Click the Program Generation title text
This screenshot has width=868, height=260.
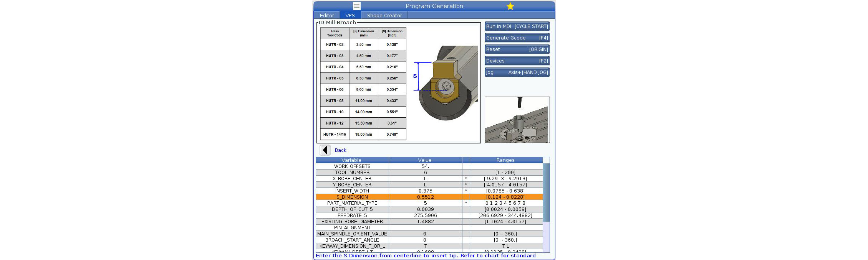(x=434, y=6)
